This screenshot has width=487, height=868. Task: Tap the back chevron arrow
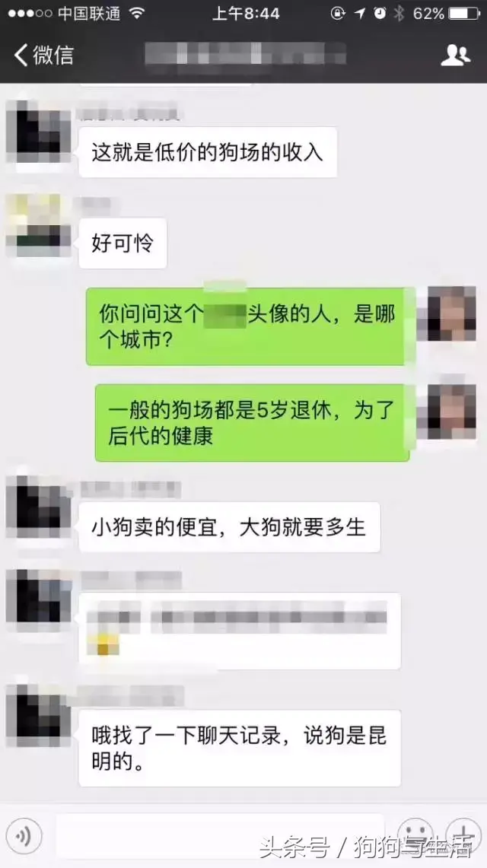(x=21, y=55)
